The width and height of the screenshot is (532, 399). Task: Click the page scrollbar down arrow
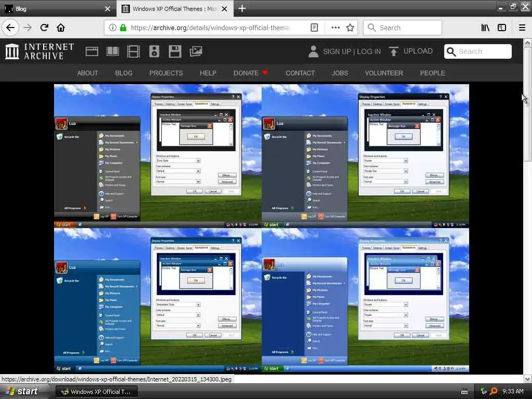point(527,379)
